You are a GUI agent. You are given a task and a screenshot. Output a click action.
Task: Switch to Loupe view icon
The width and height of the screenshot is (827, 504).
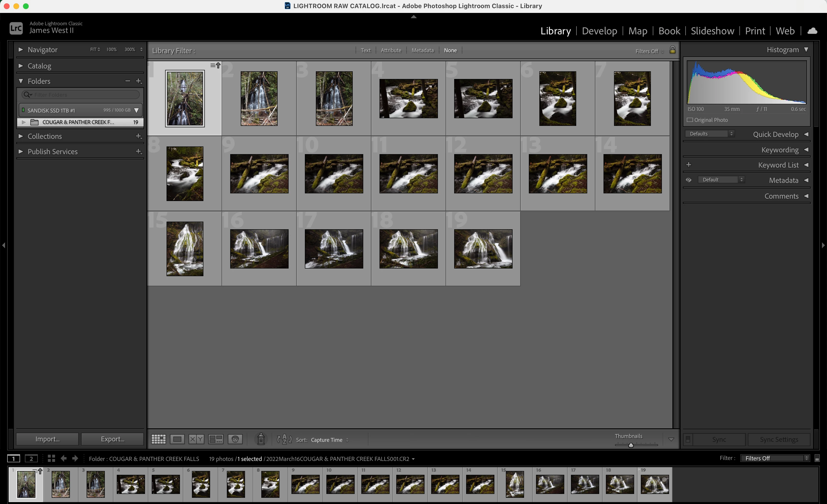(177, 439)
